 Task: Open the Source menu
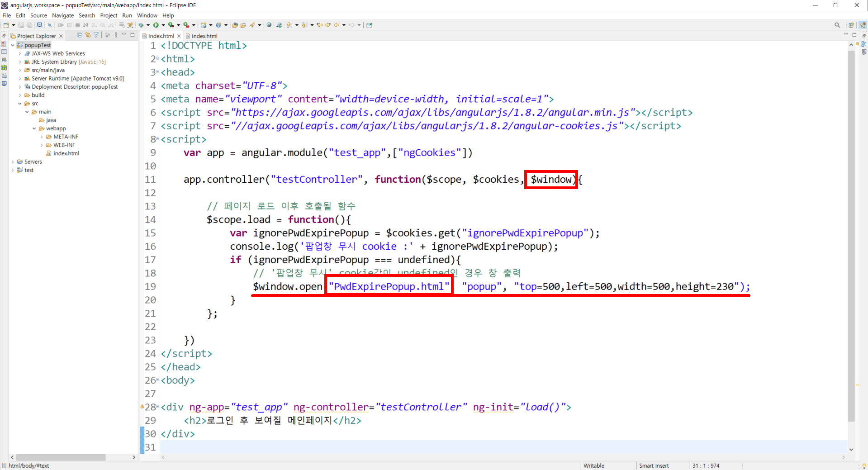tap(38, 15)
